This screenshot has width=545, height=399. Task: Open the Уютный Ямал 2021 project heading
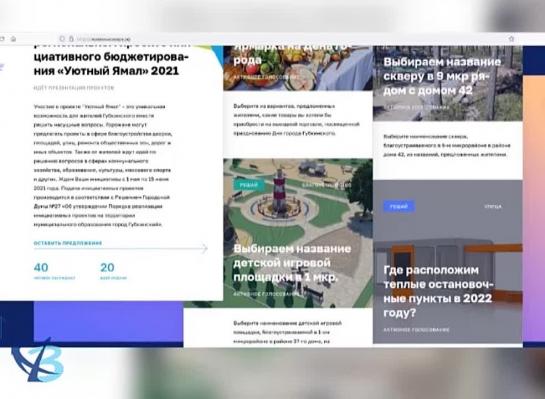point(111,64)
